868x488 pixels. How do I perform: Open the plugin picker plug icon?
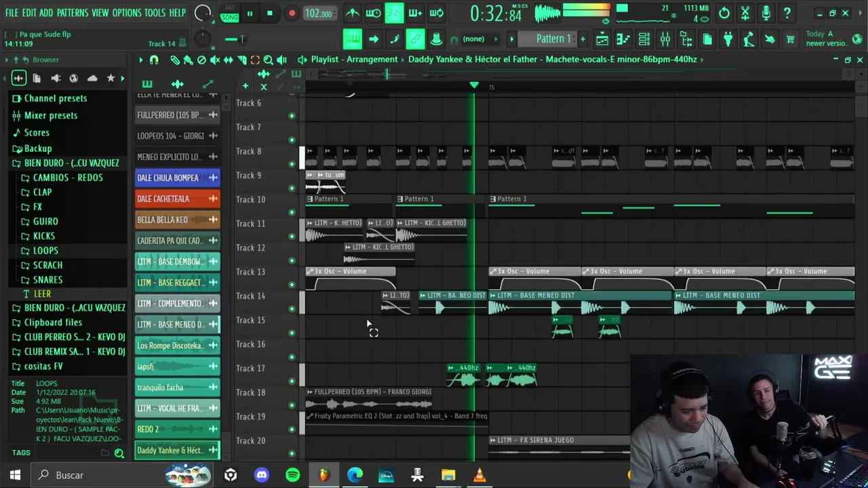point(728,39)
